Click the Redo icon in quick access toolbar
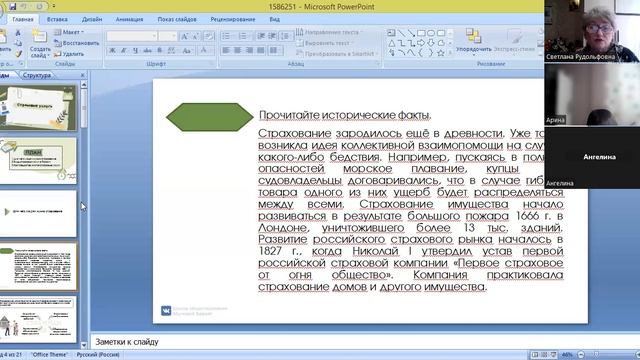640x360 pixels. (39, 7)
